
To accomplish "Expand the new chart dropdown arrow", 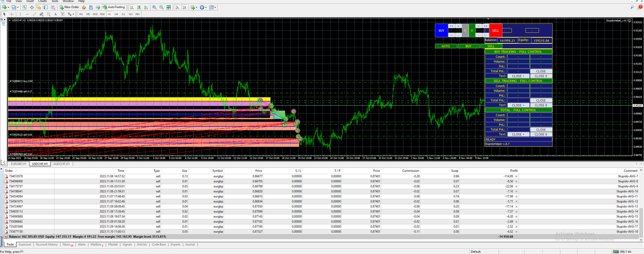I will [x=8, y=7].
